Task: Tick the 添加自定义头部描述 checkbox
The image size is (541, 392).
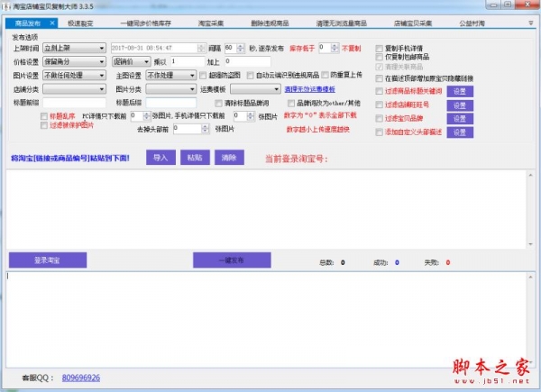Action: tap(380, 132)
